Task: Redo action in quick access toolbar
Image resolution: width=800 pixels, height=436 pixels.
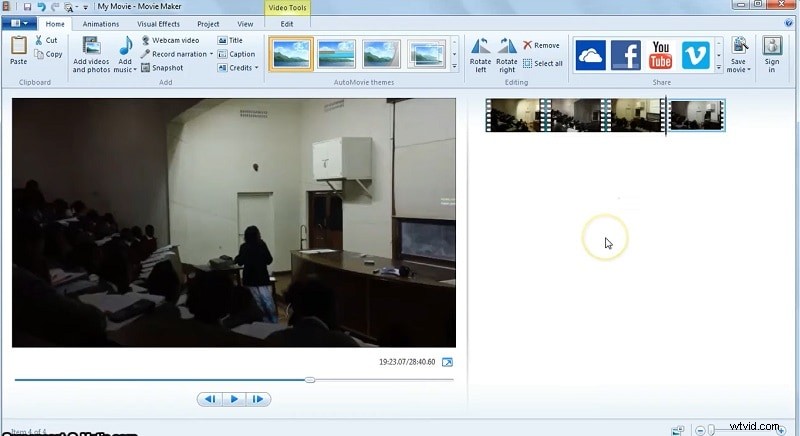Action: coord(55,7)
